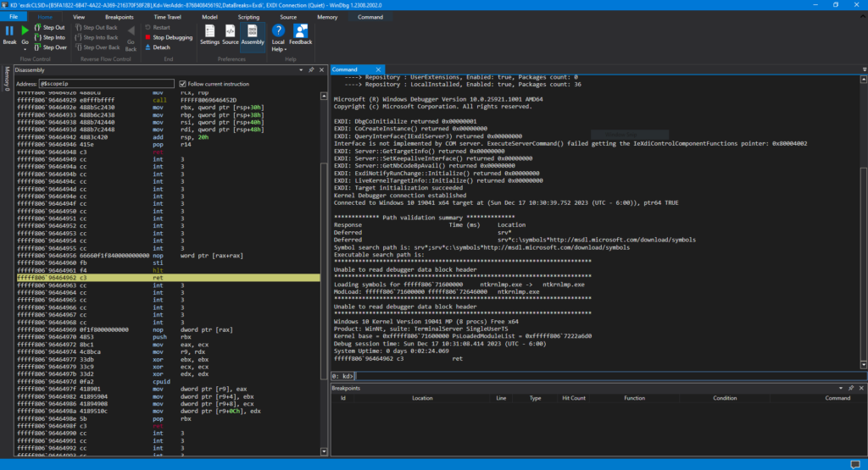Click the Restart icon
The width and height of the screenshot is (868, 470).
(147, 27)
